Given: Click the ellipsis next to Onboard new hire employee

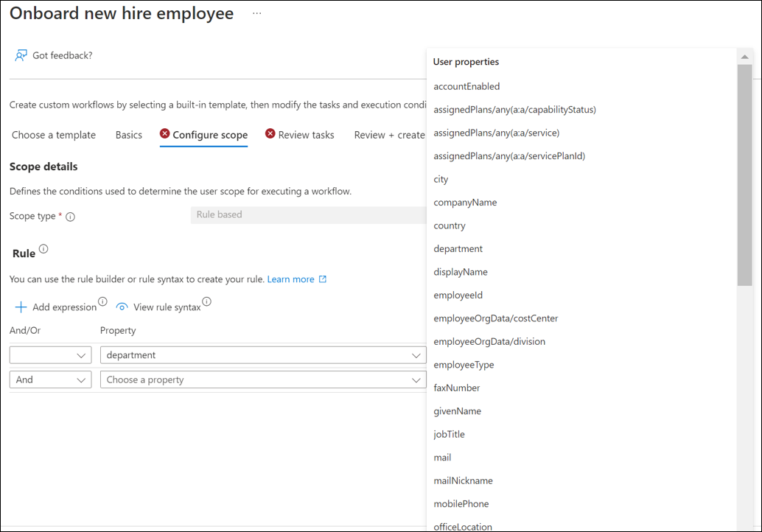Looking at the screenshot, I should [257, 13].
